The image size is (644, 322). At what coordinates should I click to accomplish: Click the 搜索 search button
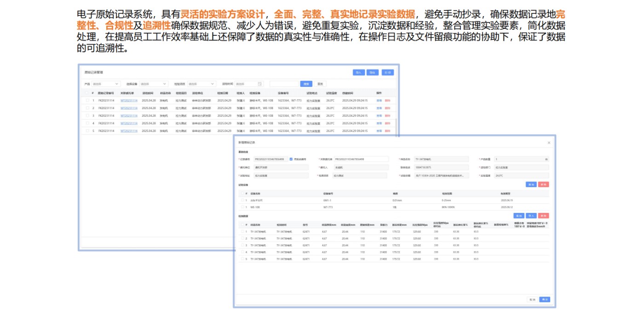(x=306, y=84)
